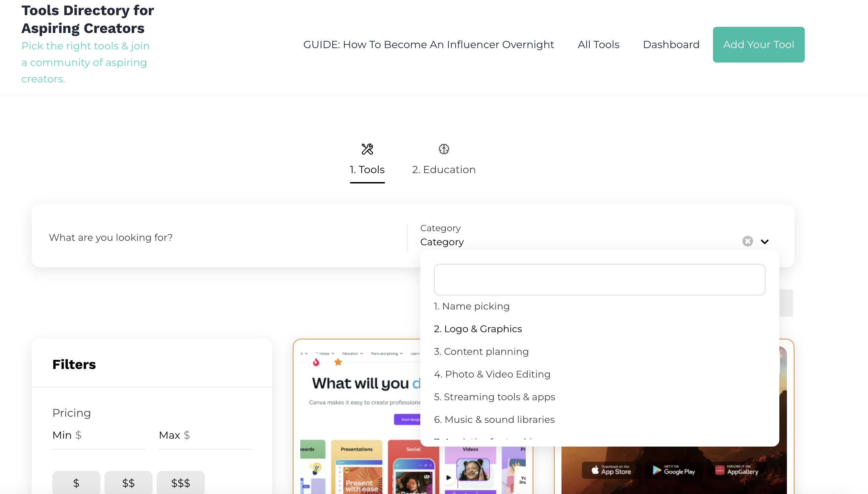Click the brain icon above Education tab
The image size is (868, 494).
tap(444, 149)
